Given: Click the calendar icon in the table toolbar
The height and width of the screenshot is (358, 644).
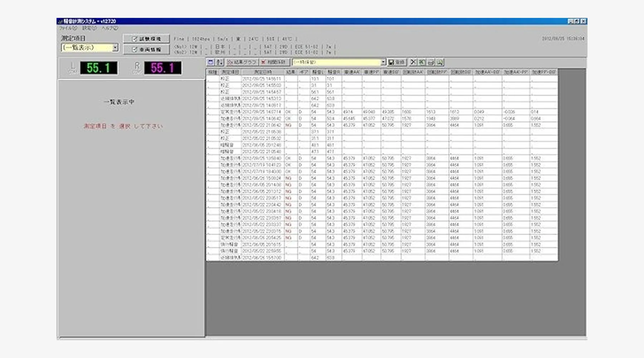Looking at the screenshot, I should (x=211, y=62).
